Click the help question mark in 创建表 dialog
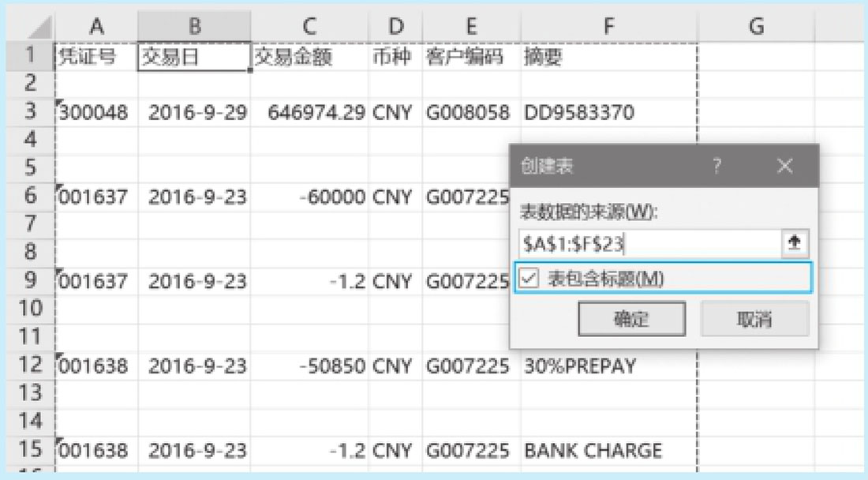 point(717,167)
